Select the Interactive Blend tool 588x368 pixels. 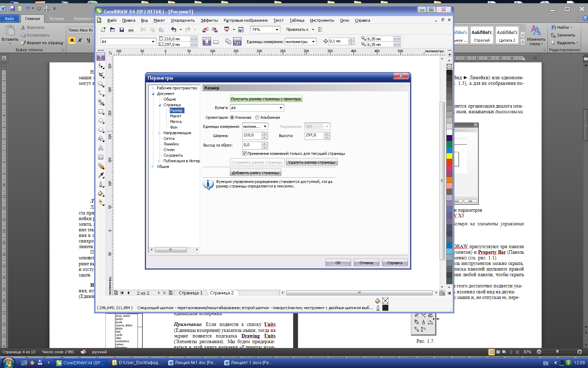(101, 166)
